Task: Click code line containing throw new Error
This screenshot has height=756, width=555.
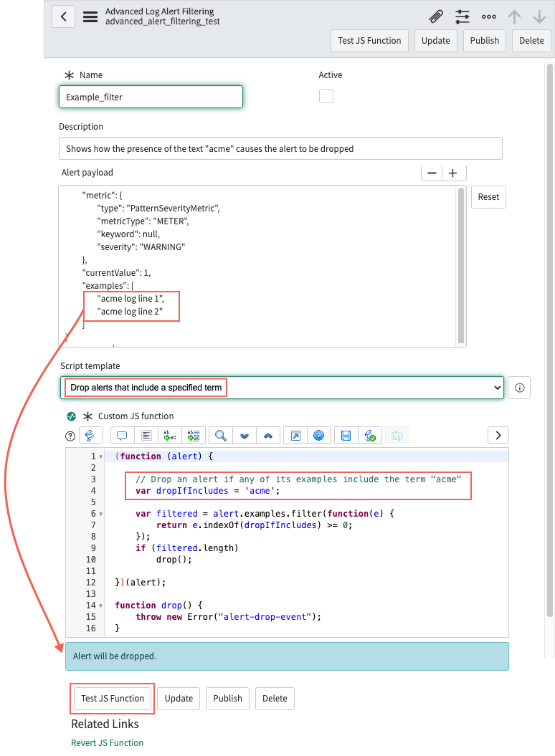Action: click(228, 617)
